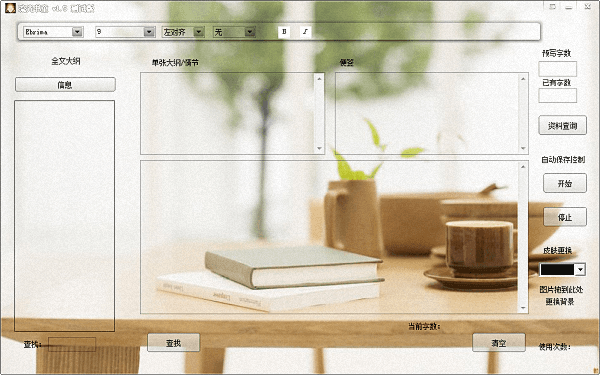The width and height of the screenshot is (600, 375).
Task: Click the 信息 button
Action: click(x=65, y=85)
